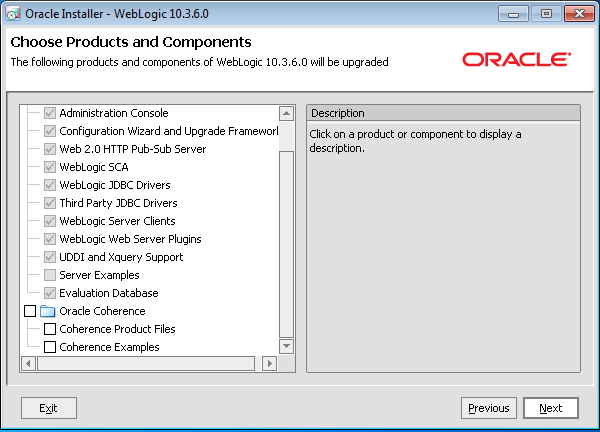The height and width of the screenshot is (432, 600).
Task: Toggle Web 2.0 HTTP Pub-Sub Server checkbox
Action: pyautogui.click(x=50, y=149)
